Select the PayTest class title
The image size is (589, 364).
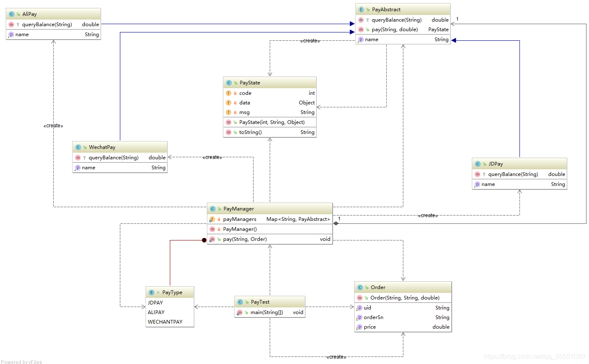[260, 302]
